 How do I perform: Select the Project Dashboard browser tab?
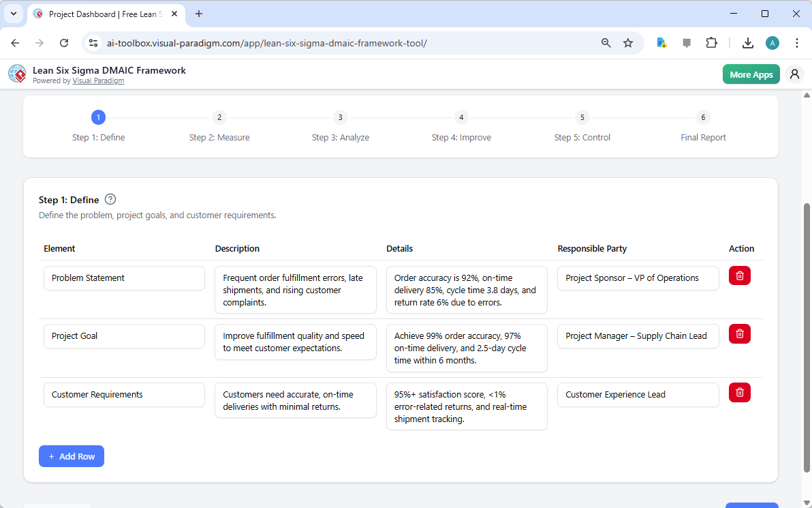point(102,14)
